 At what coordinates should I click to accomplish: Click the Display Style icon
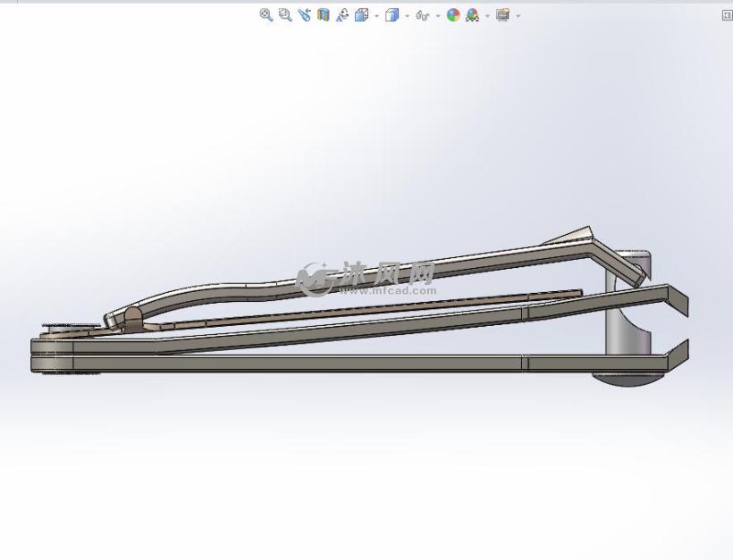pos(389,15)
